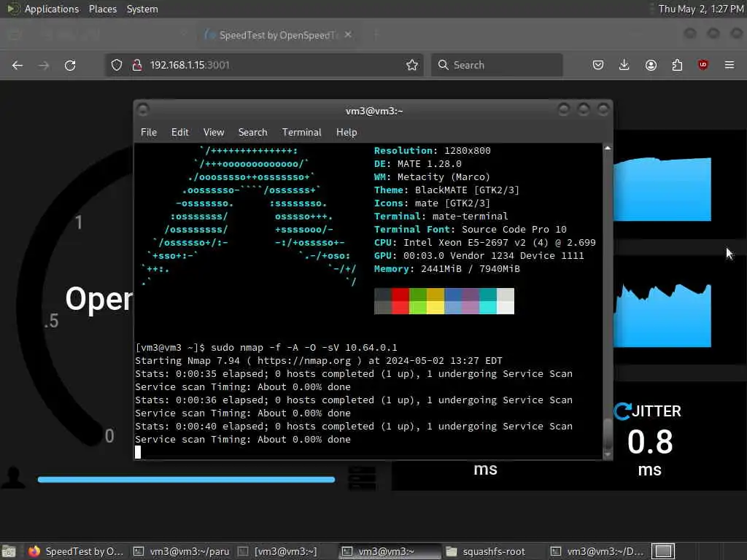Open the terminal Terminal menu

click(301, 133)
